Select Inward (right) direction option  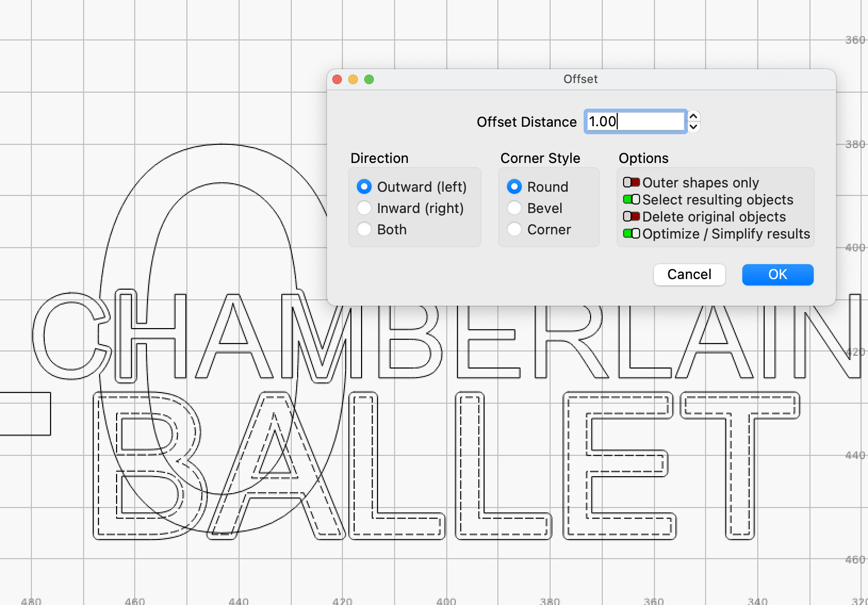point(364,208)
